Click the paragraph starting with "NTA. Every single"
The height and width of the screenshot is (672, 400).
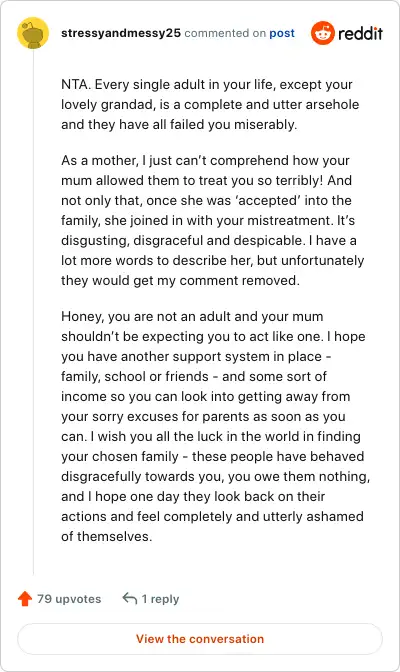tap(210, 105)
